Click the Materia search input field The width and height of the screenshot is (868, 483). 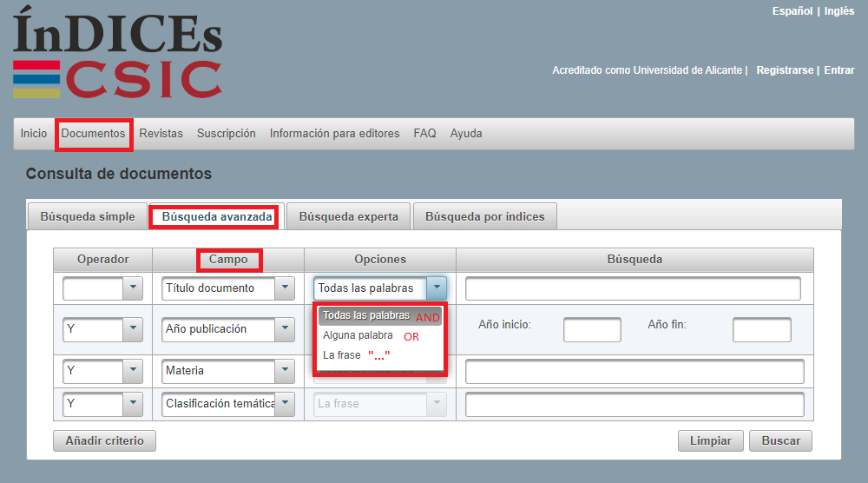pos(635,371)
